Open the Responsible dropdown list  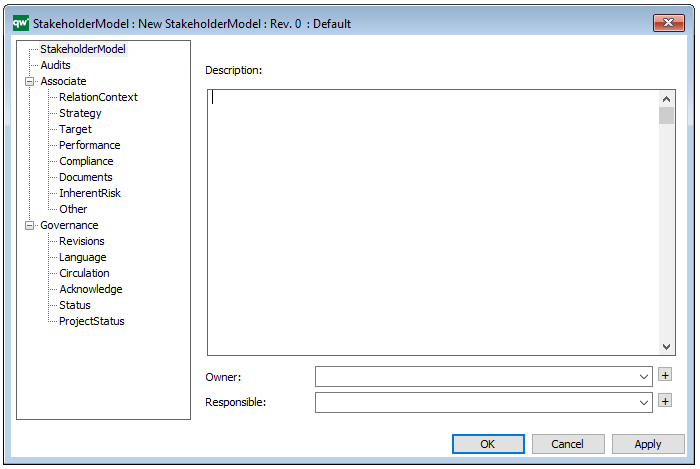tap(643, 403)
